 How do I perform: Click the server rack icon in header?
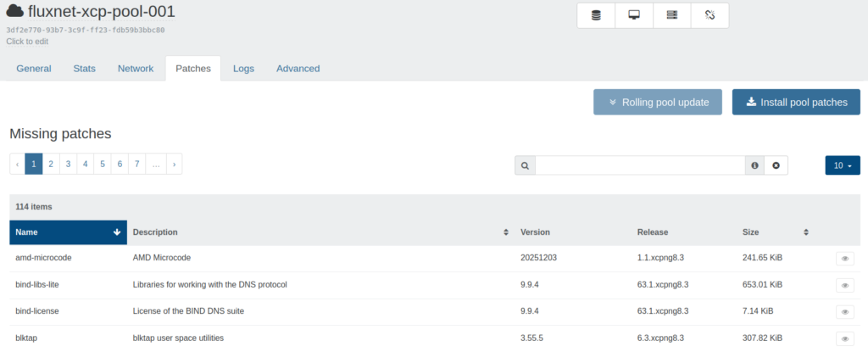tap(672, 15)
